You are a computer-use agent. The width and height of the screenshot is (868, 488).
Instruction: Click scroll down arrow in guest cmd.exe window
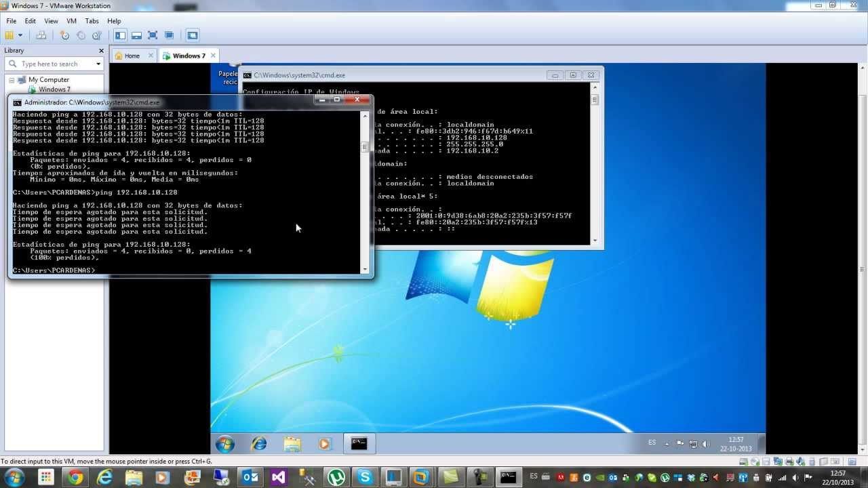click(595, 240)
